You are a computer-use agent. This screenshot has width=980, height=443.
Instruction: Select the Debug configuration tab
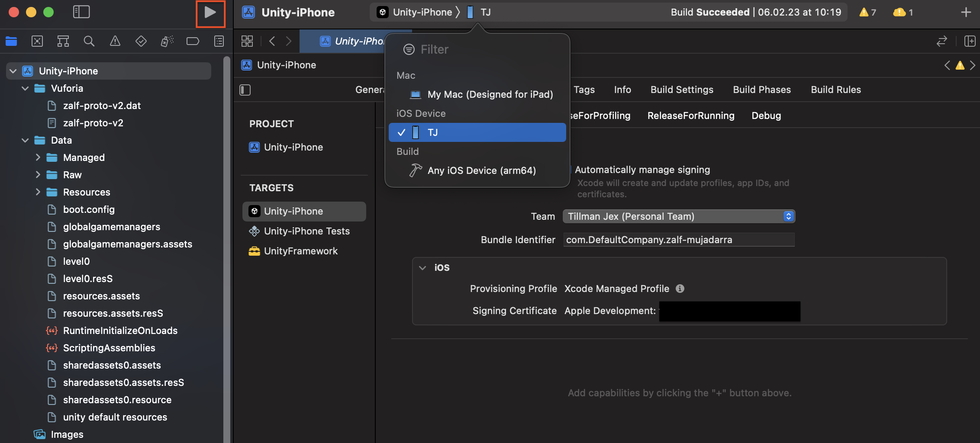point(766,116)
